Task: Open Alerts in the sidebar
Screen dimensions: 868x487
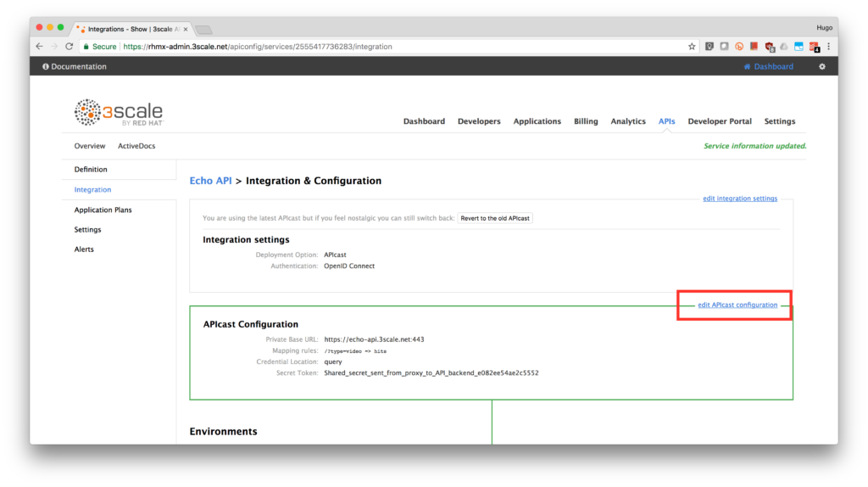Action: [x=84, y=249]
